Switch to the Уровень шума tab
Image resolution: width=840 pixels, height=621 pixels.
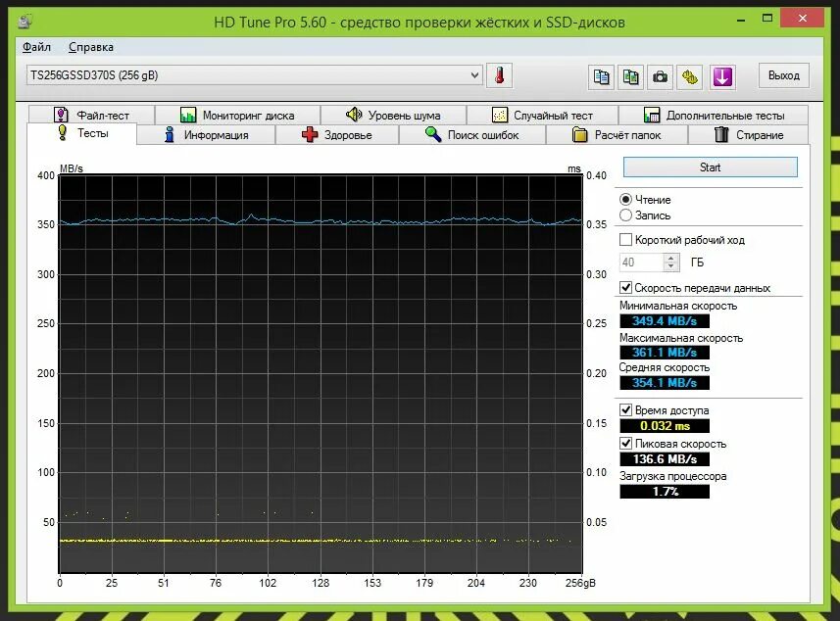coord(393,116)
